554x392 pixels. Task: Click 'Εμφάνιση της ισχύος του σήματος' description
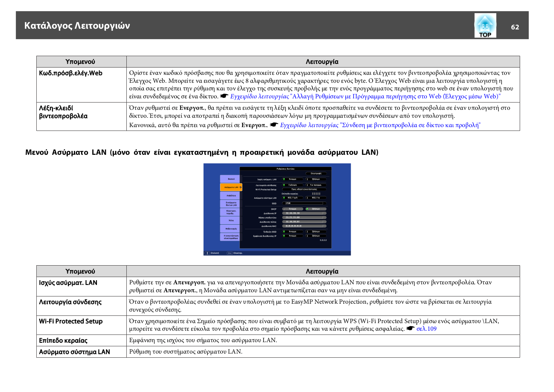pos(203,340)
